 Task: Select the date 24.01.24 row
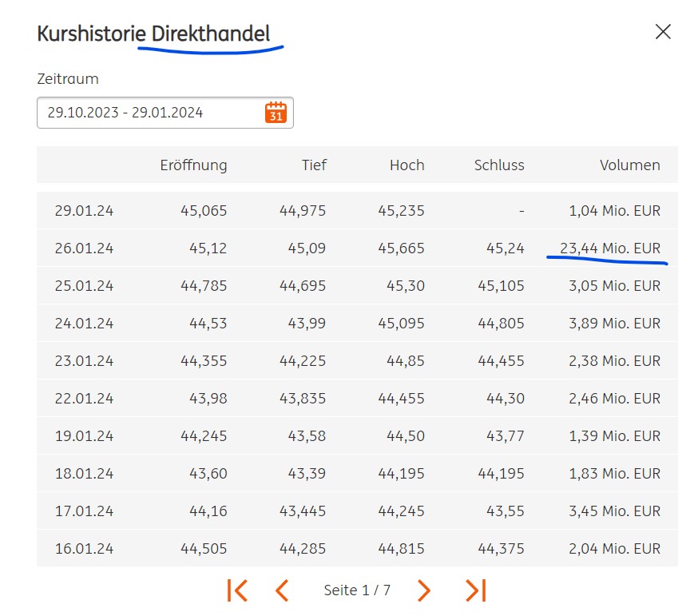coord(357,324)
